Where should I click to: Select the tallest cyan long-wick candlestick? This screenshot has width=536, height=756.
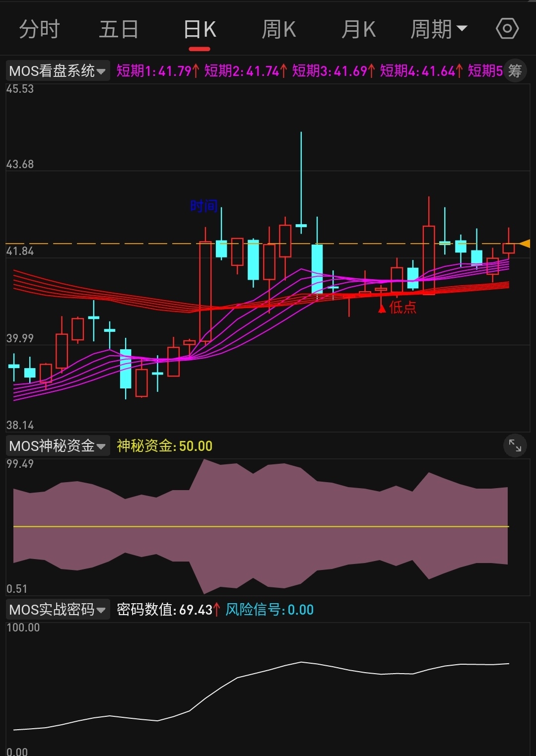tap(301, 183)
